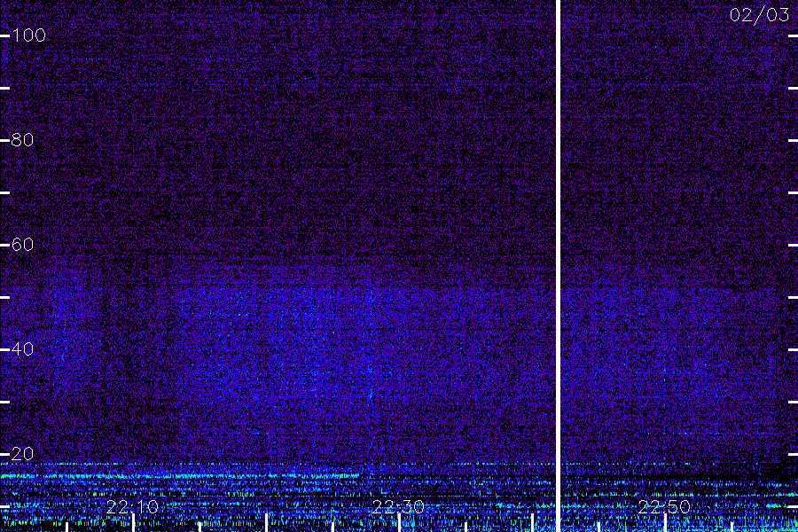Click the 22:30 time label
Image resolution: width=798 pixels, height=532 pixels.
[x=398, y=507]
